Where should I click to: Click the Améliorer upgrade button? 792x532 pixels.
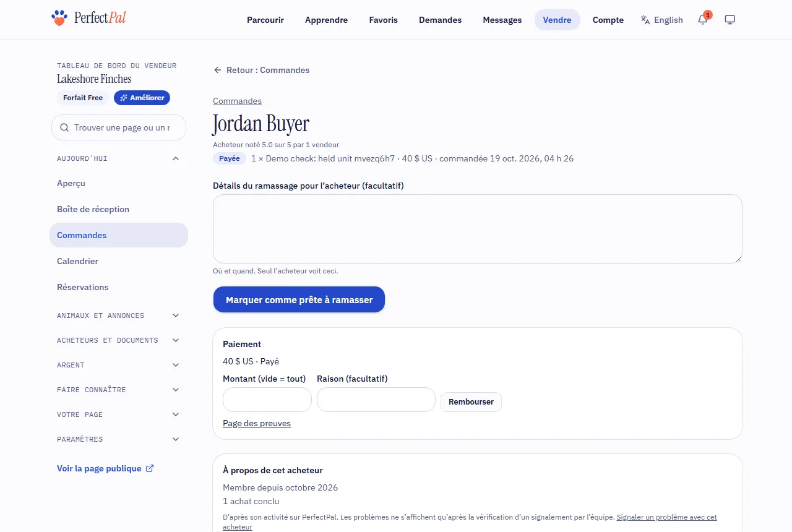(x=142, y=98)
